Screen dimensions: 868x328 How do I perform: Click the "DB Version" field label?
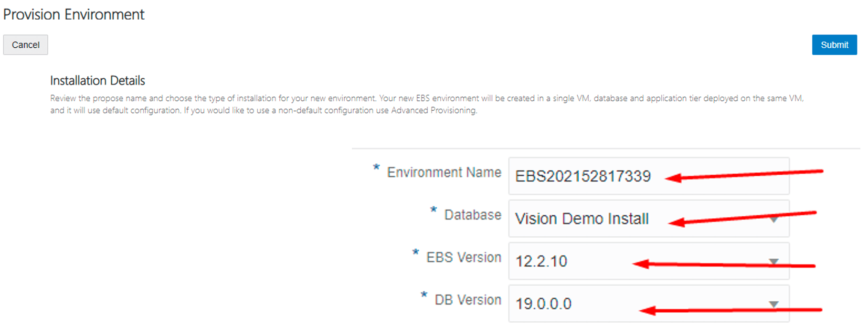tap(468, 300)
